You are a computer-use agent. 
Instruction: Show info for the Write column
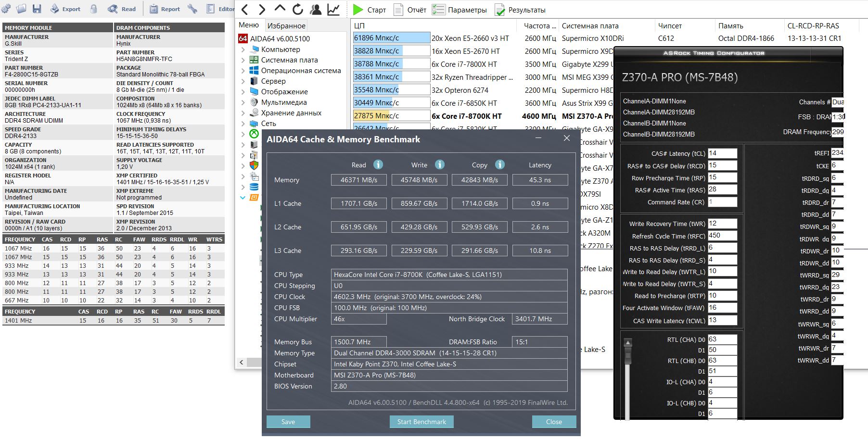tap(440, 164)
